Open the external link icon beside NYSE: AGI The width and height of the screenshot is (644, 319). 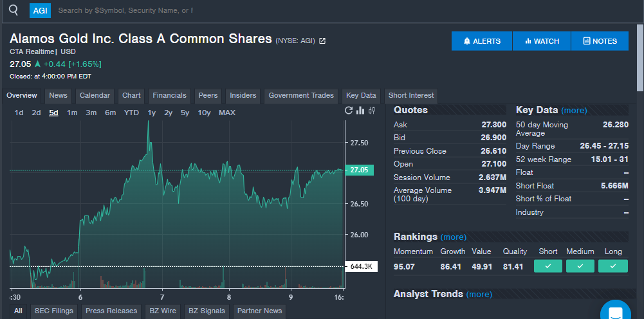[322, 41]
